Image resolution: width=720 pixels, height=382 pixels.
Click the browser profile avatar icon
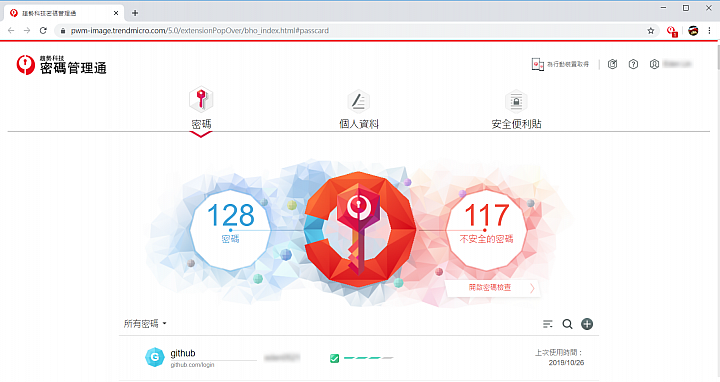[693, 31]
